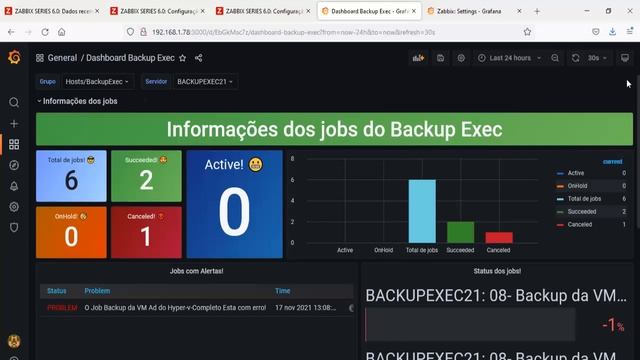Open a new browser tab
640x360 pixels.
click(x=537, y=11)
